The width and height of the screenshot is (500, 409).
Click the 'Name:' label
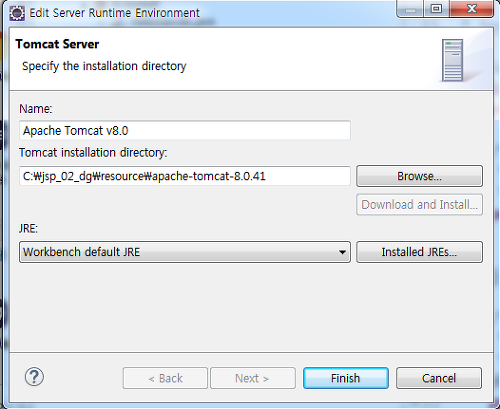[x=36, y=109]
